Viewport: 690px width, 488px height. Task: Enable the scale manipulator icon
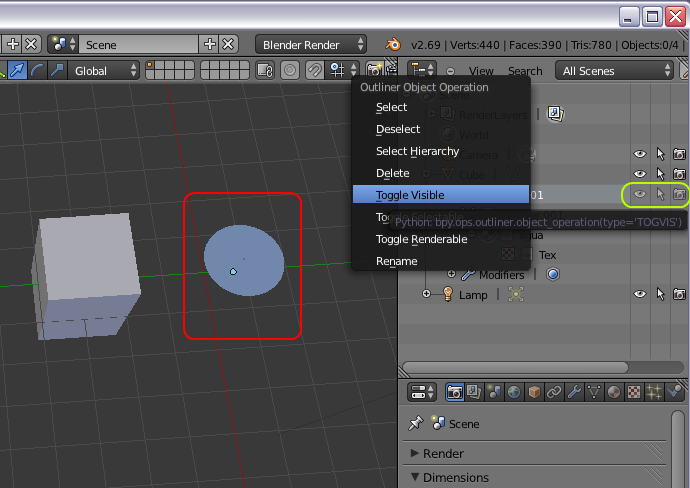57,70
